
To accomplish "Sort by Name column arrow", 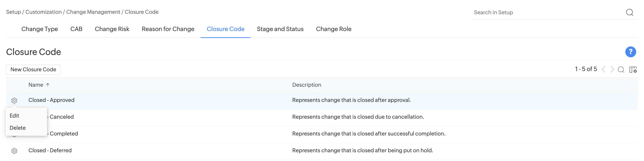I will click(48, 85).
